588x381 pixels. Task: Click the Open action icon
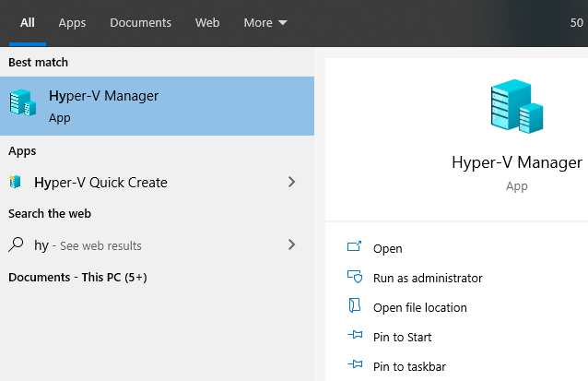click(x=355, y=246)
